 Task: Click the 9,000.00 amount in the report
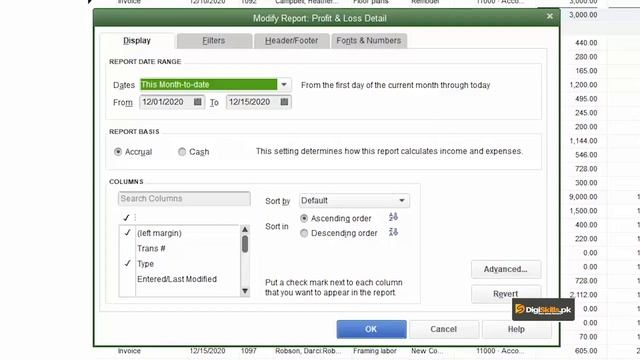pos(583,197)
